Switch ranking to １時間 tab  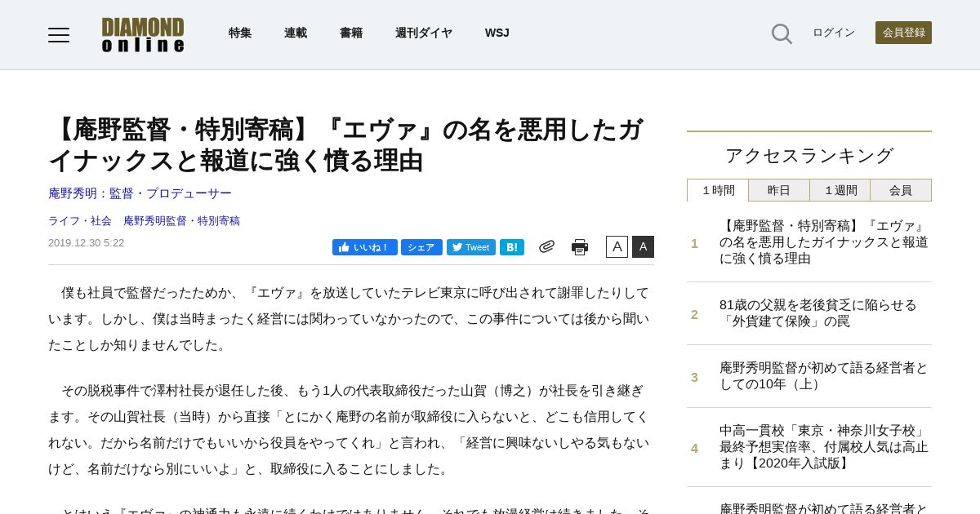(x=718, y=190)
